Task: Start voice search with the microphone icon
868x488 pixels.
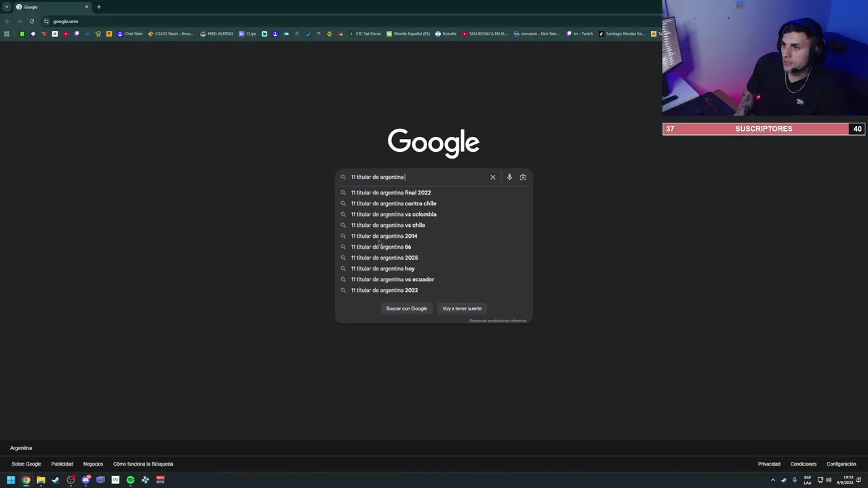Action: pos(509,177)
